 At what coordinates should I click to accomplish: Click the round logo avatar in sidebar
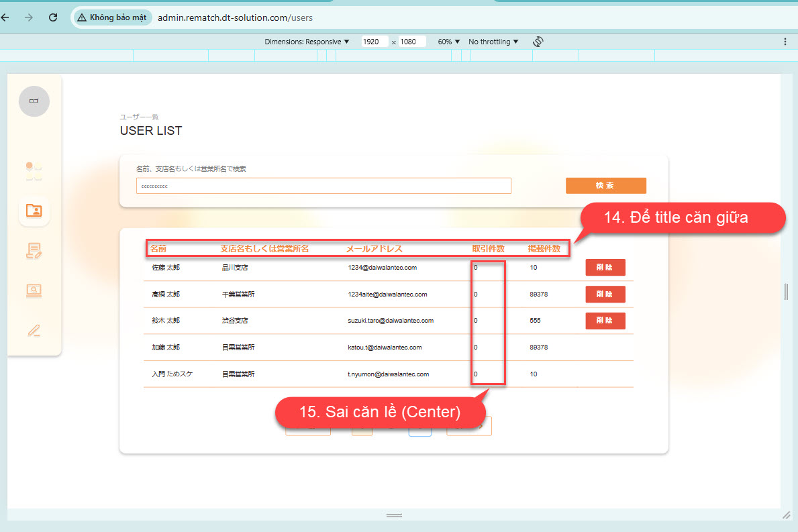pos(34,101)
